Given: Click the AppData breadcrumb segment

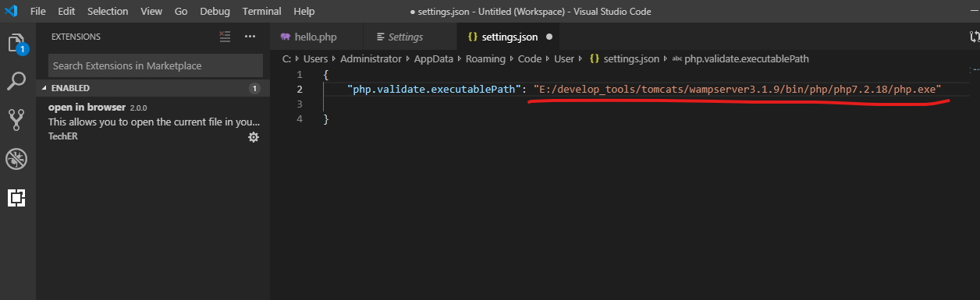Looking at the screenshot, I should coord(435,58).
